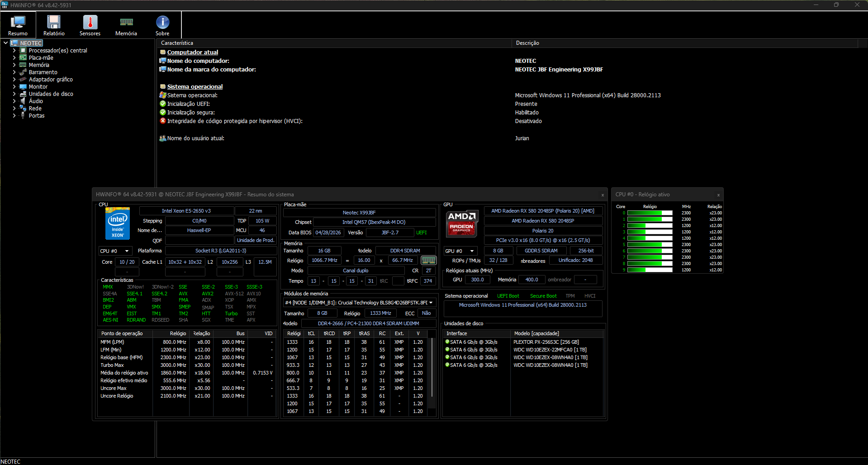868x465 pixels.
Task: Open the GPU #0 selector dropdown
Action: point(461,251)
